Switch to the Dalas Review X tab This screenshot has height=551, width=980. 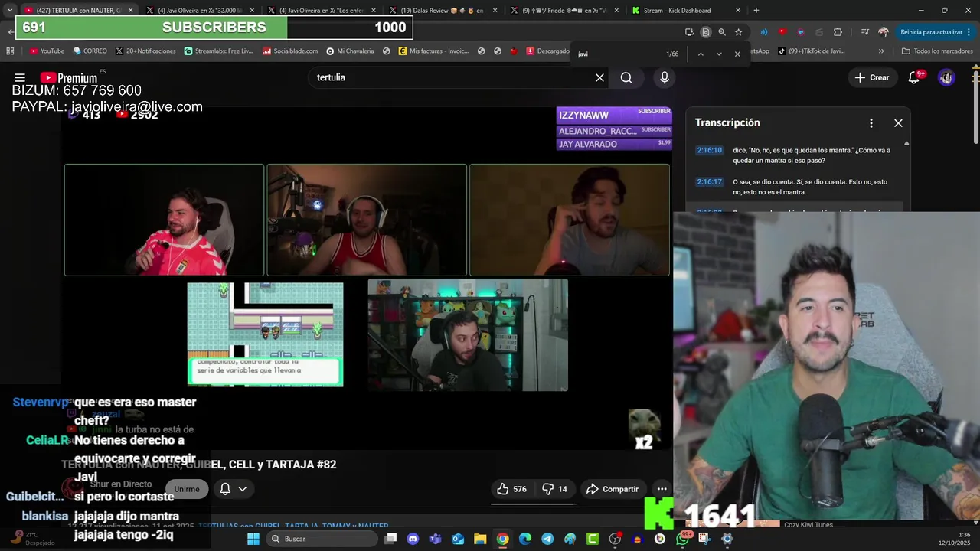pos(443,10)
